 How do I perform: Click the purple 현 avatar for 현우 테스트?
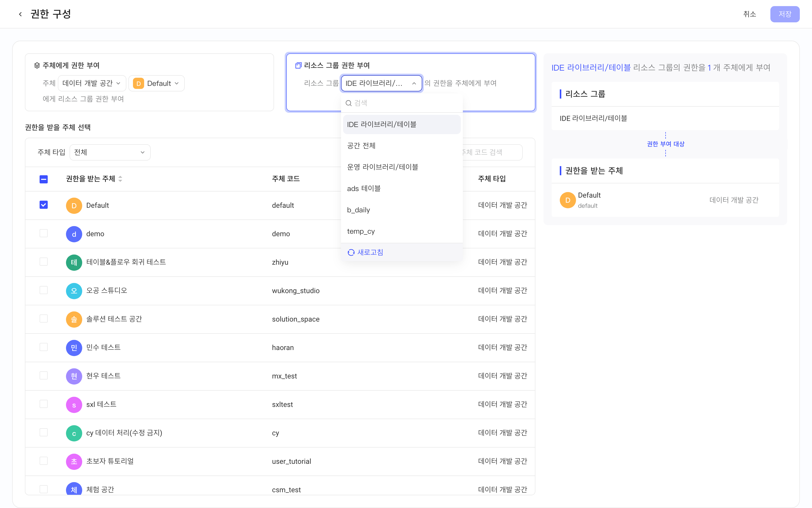pos(74,376)
